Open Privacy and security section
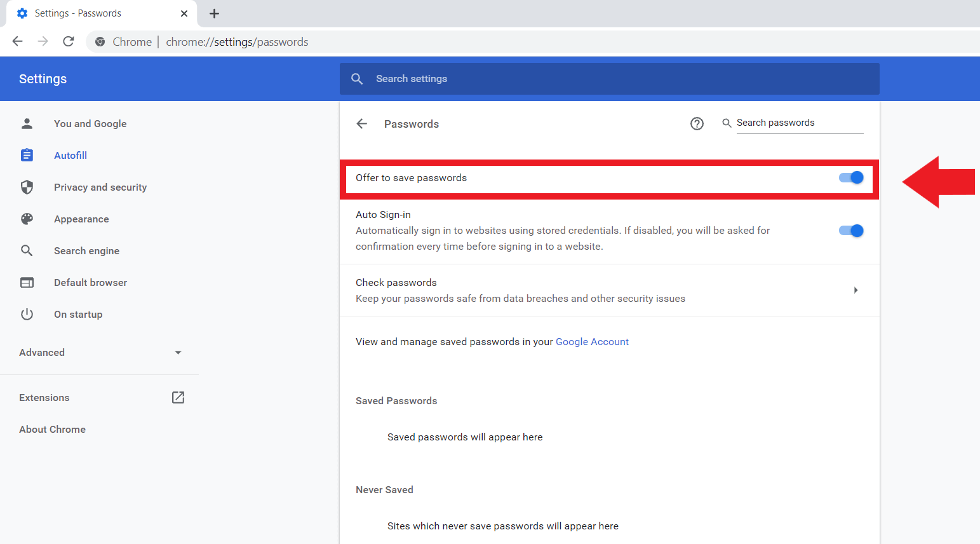The image size is (980, 544). pyautogui.click(x=100, y=187)
